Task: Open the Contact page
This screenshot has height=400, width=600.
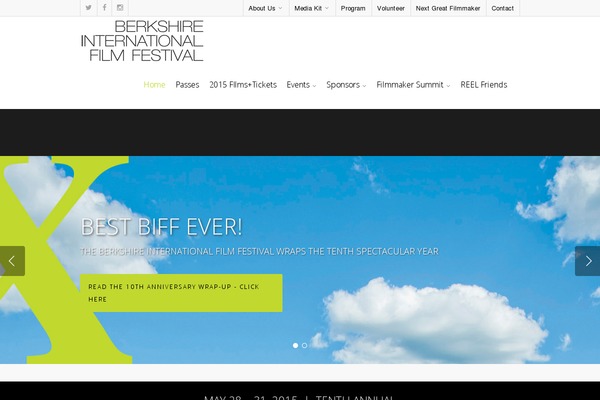Action: (502, 8)
